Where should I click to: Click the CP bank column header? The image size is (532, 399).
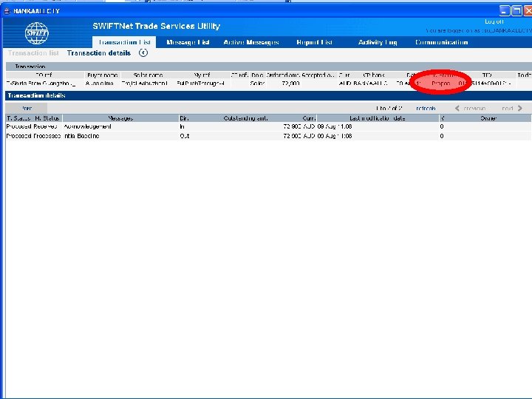point(374,75)
